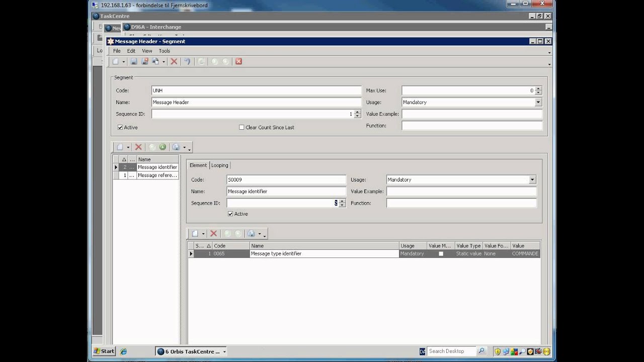Click the greyed Refresh icon in main toolbar
This screenshot has width=644, height=362.
[x=201, y=61]
